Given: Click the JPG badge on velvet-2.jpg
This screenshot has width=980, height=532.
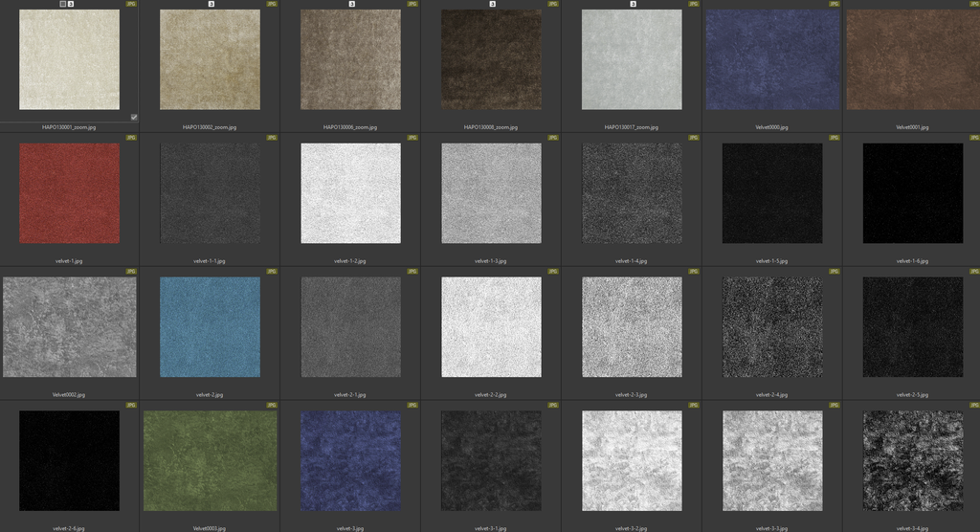Looking at the screenshot, I should (272, 272).
